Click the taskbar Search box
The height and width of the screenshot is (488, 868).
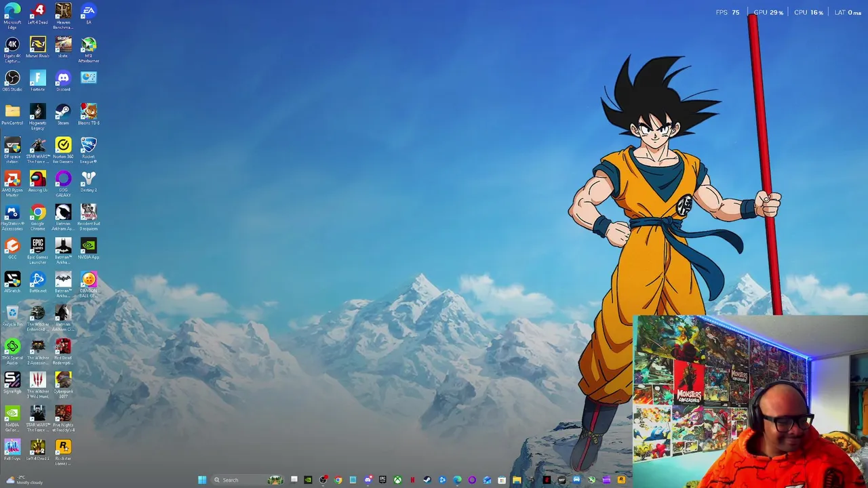pos(248,480)
